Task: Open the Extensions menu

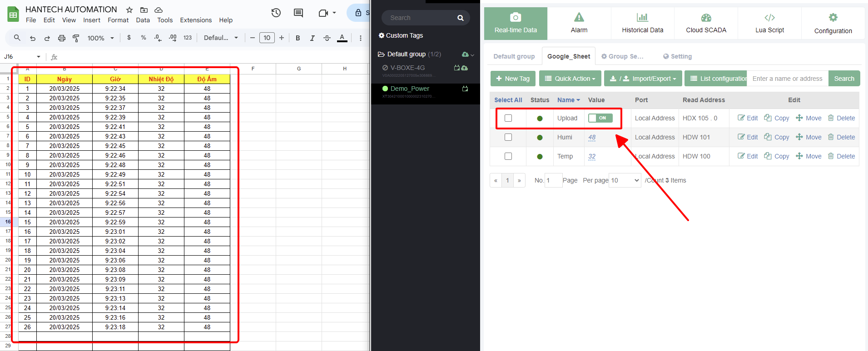Action: pos(196,20)
